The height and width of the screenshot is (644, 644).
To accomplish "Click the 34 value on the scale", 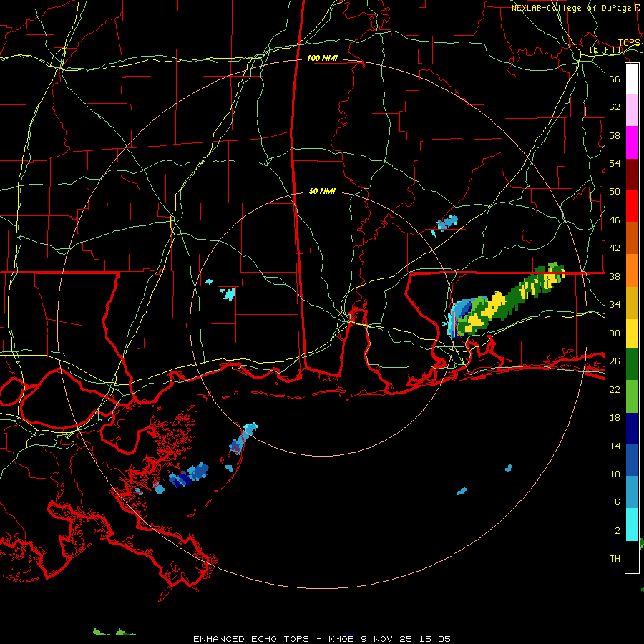I will pos(615,304).
